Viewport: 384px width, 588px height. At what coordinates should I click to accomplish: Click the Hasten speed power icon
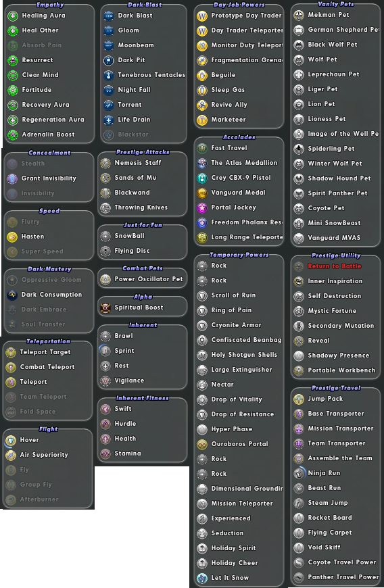click(x=12, y=237)
